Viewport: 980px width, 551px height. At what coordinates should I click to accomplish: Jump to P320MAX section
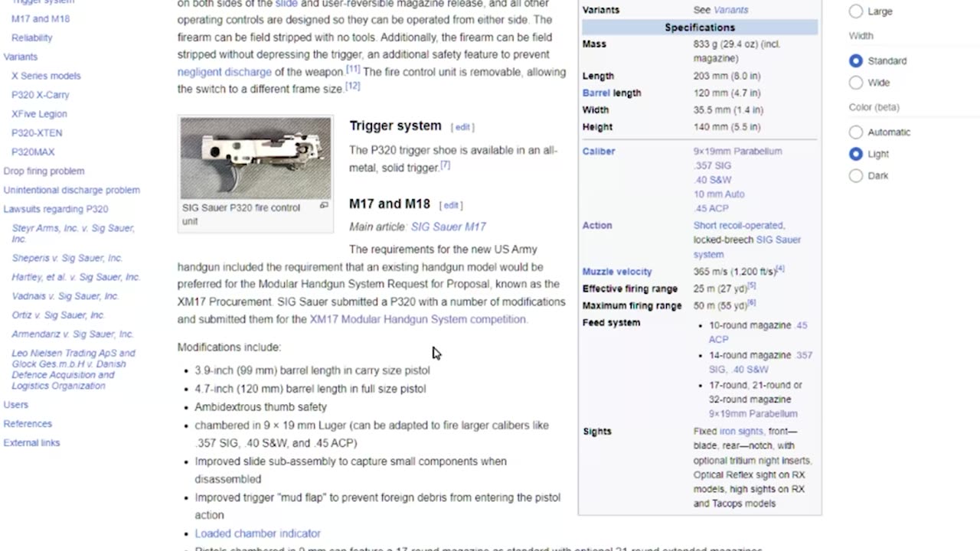coord(33,152)
